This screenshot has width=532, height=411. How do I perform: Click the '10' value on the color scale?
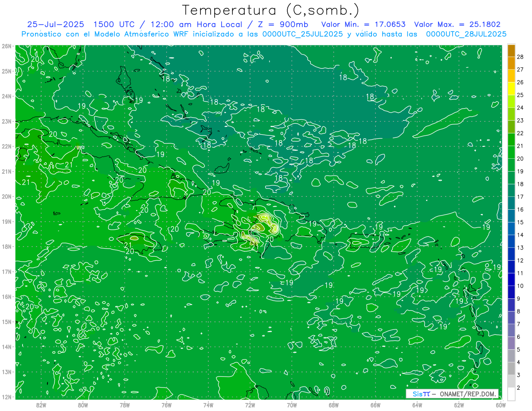coord(520,286)
